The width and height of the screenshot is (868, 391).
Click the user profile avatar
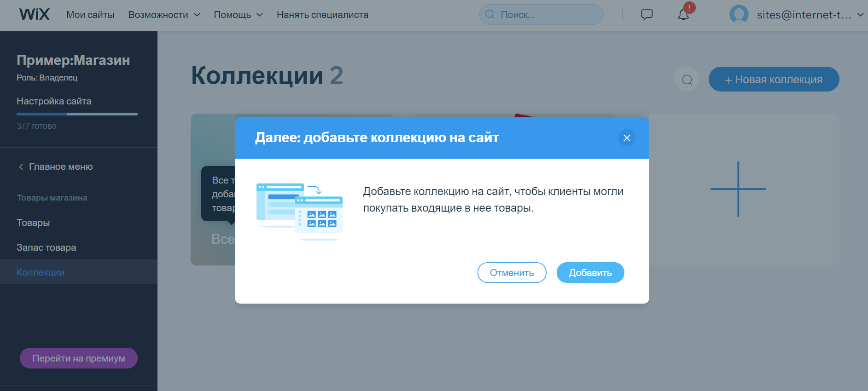point(739,15)
